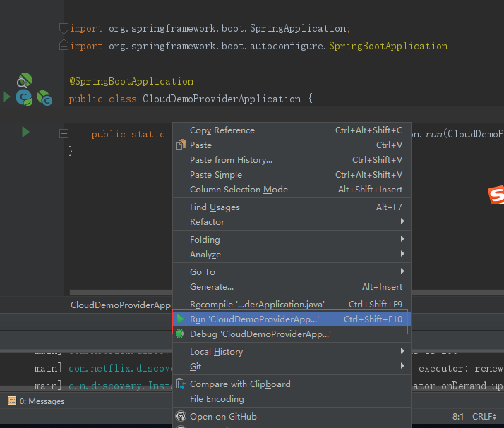This screenshot has width=504, height=428.
Task: Click the run gutter arrow beside class declaration
Action: pyautogui.click(x=6, y=97)
